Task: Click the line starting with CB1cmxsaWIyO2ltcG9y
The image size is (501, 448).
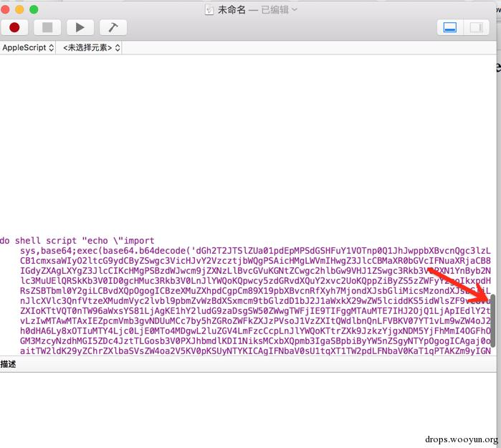Action: tap(255, 261)
